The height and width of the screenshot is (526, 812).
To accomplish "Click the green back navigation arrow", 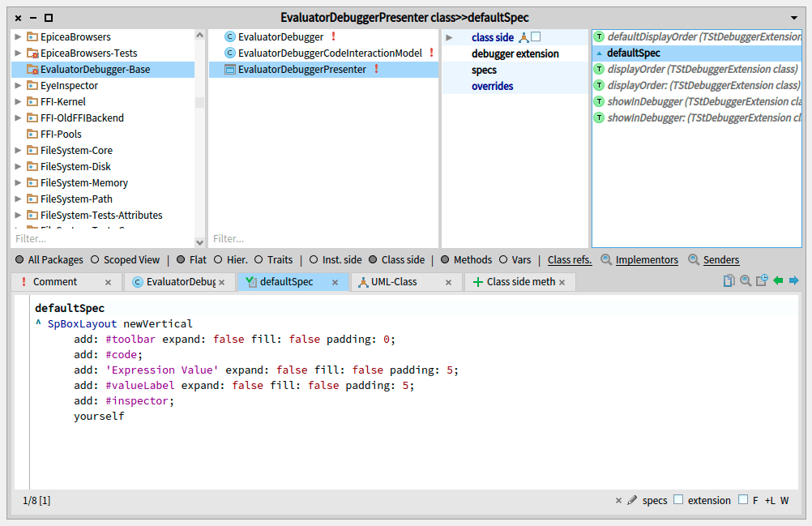I will [x=778, y=281].
